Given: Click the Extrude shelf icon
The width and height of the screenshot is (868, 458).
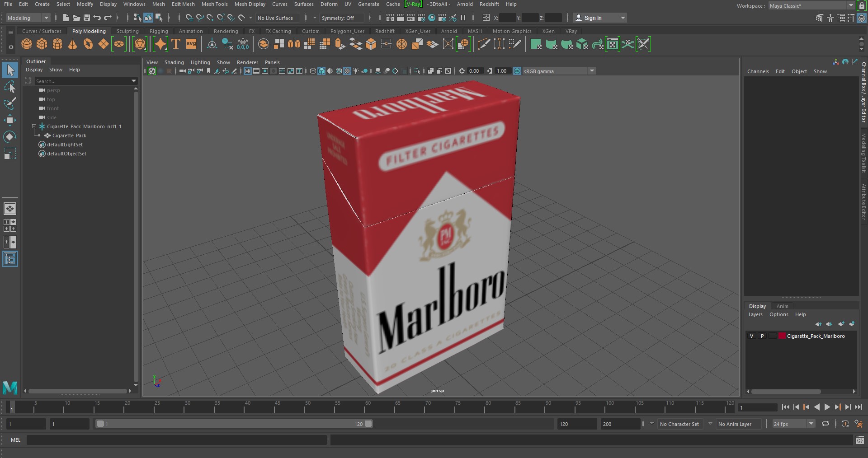Looking at the screenshot, I should click(x=340, y=44).
